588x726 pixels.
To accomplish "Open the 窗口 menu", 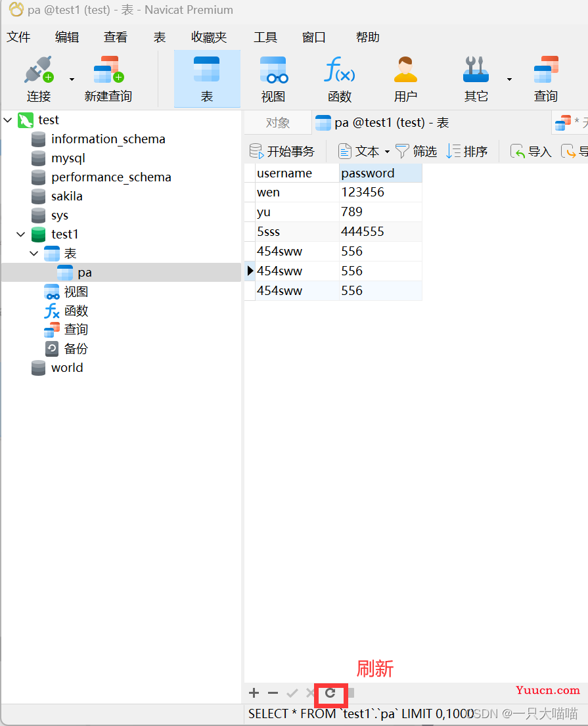I will tap(314, 37).
